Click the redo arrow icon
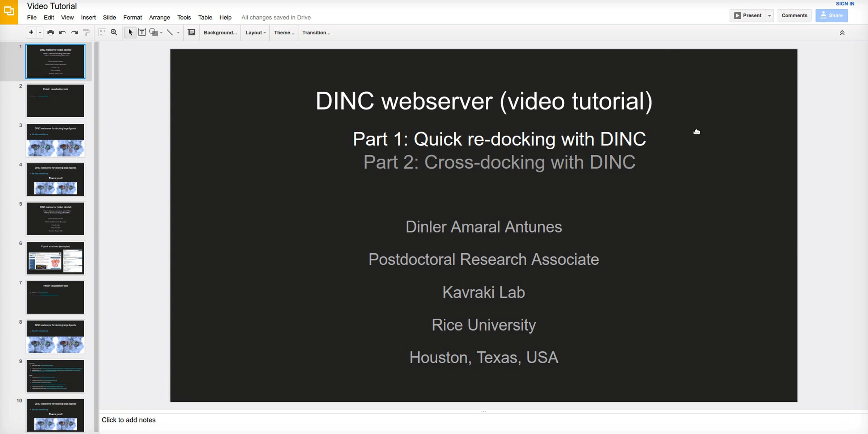 [x=75, y=33]
